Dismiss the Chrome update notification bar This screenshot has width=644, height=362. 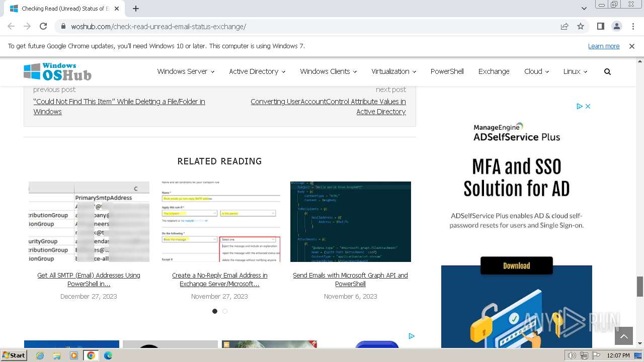tap(632, 46)
